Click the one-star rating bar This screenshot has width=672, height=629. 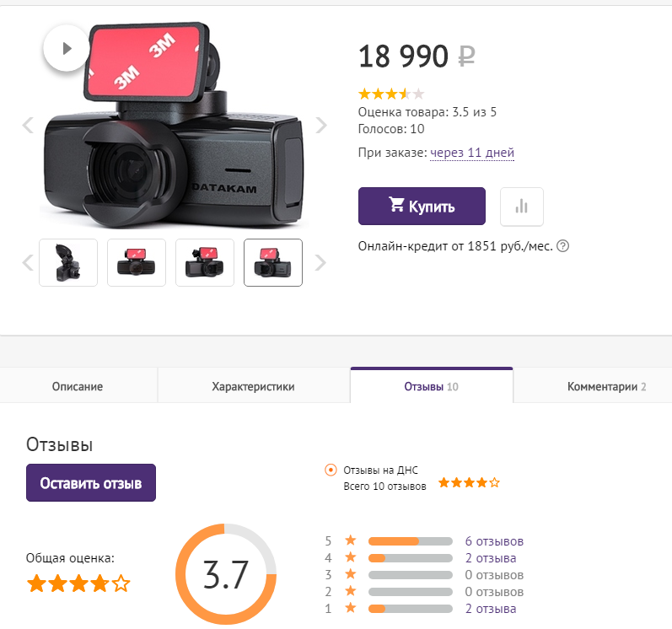(410, 609)
